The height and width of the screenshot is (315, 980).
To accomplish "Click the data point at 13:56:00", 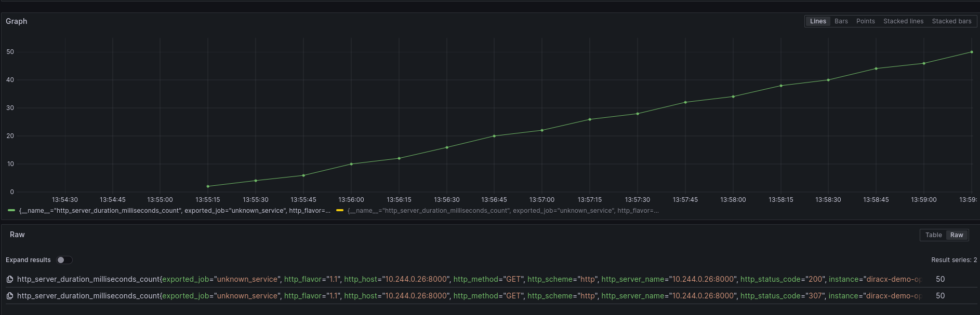I will tap(351, 164).
